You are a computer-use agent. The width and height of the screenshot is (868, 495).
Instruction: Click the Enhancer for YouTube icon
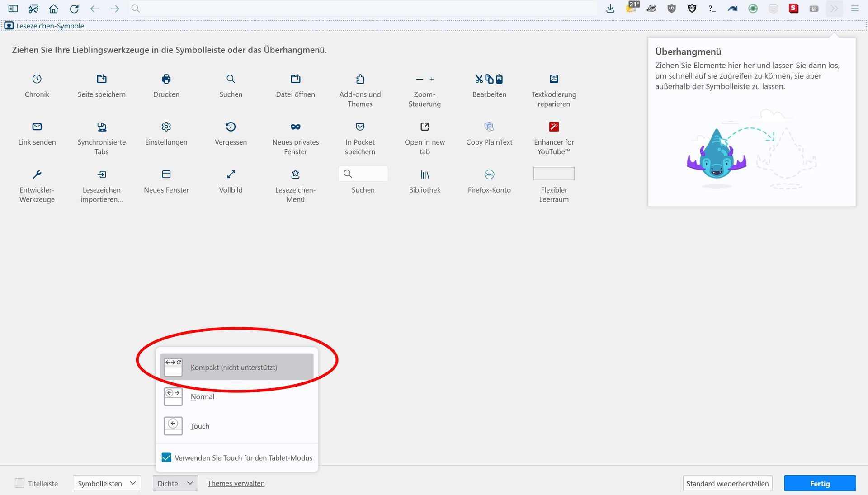pyautogui.click(x=554, y=127)
